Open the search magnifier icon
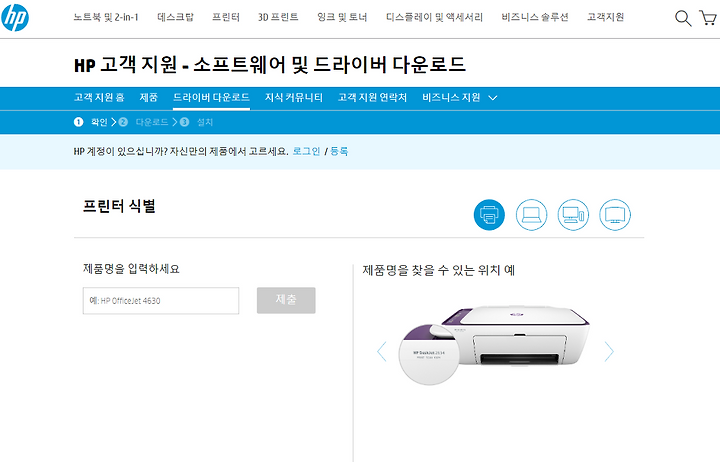Screen dimensions: 720x462 click(x=683, y=18)
